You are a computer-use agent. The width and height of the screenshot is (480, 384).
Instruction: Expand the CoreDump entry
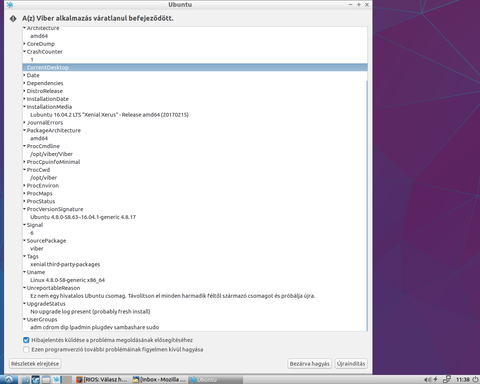click(24, 44)
